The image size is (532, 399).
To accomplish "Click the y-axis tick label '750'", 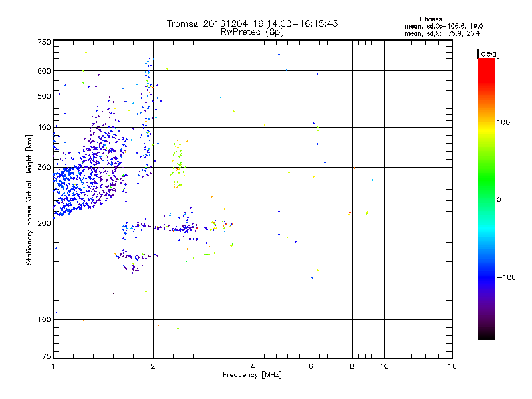I will point(44,42).
